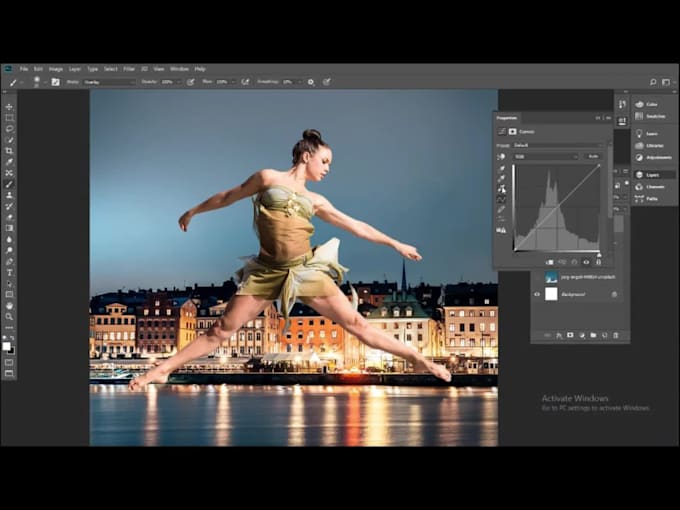Image resolution: width=680 pixels, height=510 pixels.
Task: Select the Rectangle shape tool
Action: click(9, 294)
